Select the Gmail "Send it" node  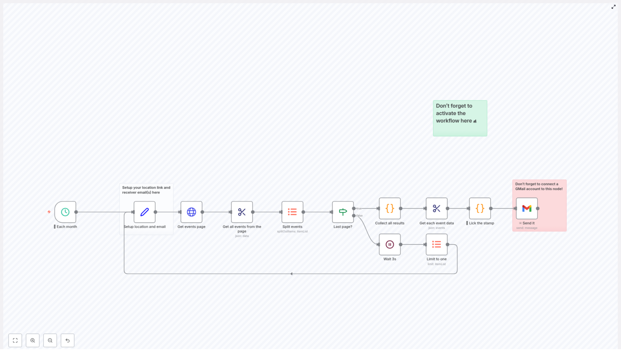tap(526, 208)
